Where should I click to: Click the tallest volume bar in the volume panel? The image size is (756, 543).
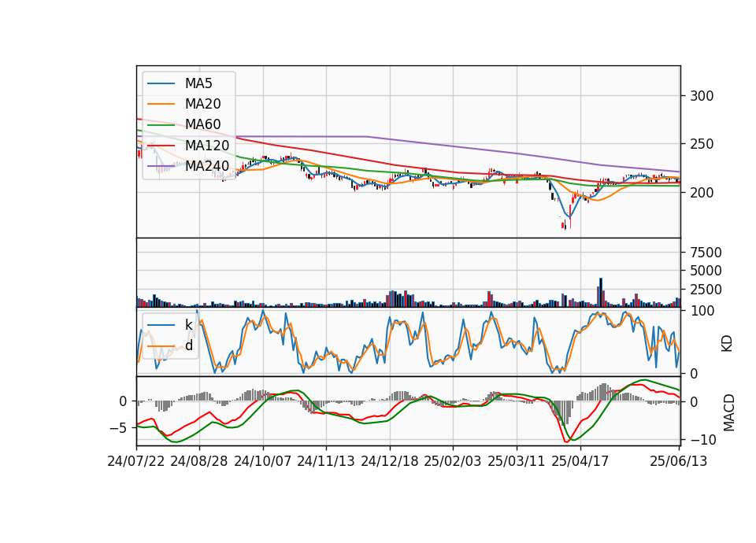pos(601,293)
